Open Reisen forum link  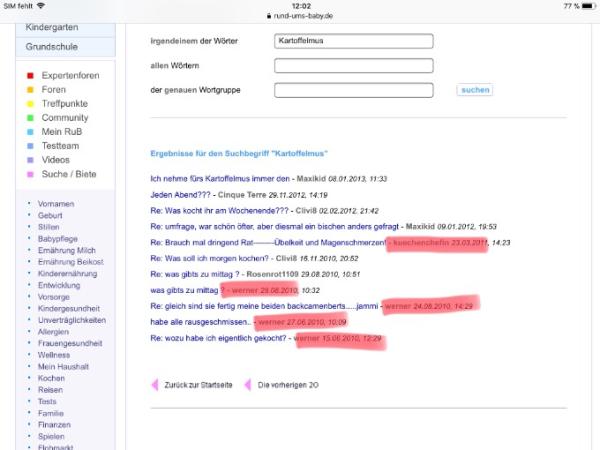[x=50, y=390]
